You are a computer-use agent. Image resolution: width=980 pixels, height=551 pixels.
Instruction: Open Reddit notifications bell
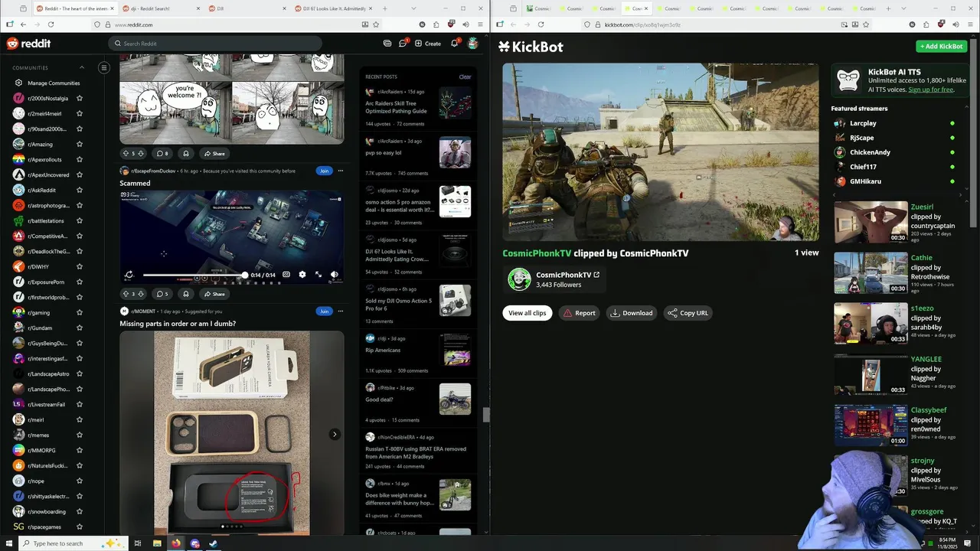(454, 44)
